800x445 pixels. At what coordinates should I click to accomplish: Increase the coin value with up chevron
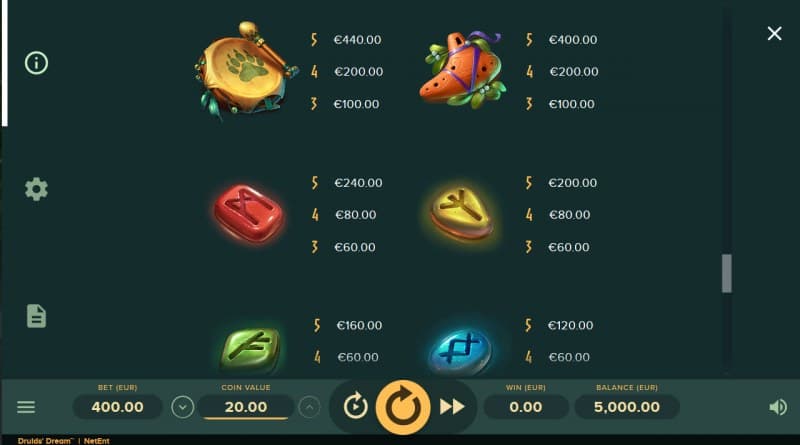coord(309,407)
